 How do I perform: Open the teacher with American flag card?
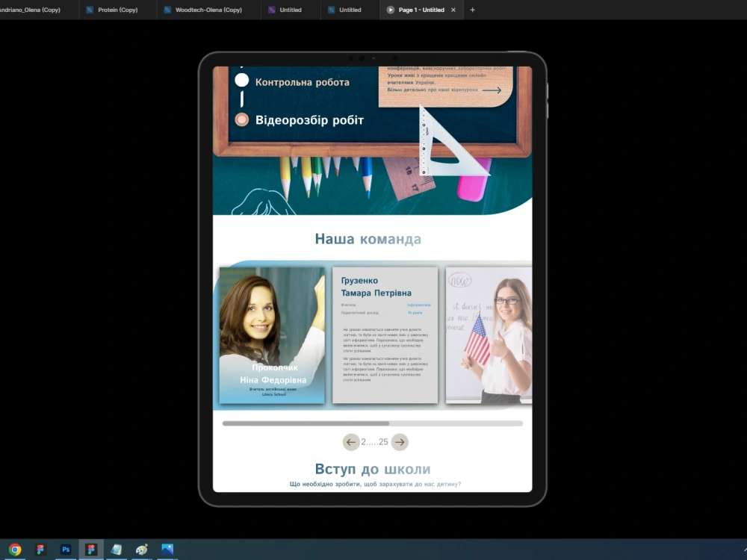(x=489, y=335)
